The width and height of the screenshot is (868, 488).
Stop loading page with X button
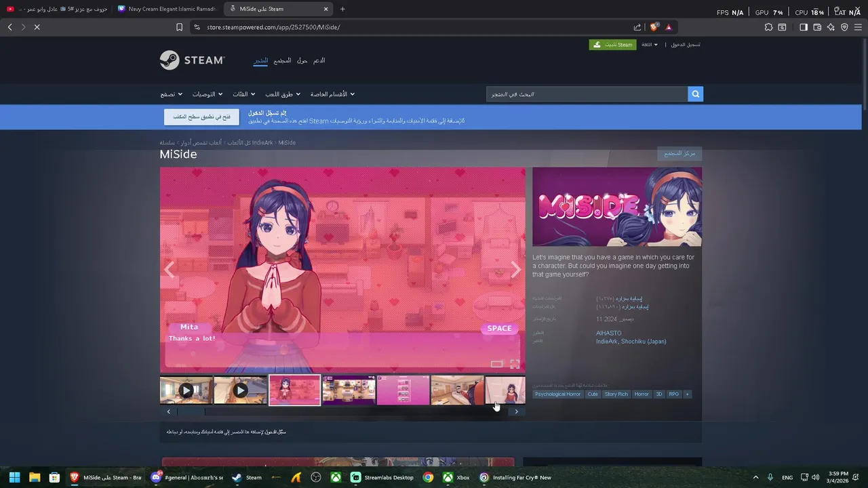pyautogui.click(x=37, y=27)
